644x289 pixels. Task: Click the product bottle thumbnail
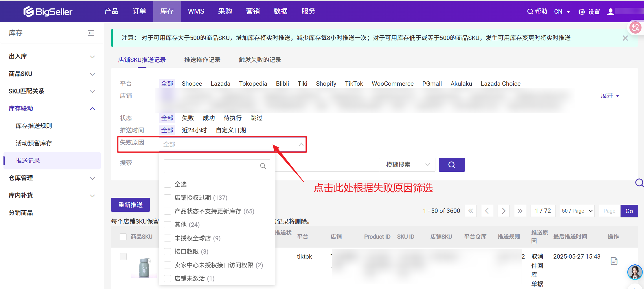(x=144, y=268)
